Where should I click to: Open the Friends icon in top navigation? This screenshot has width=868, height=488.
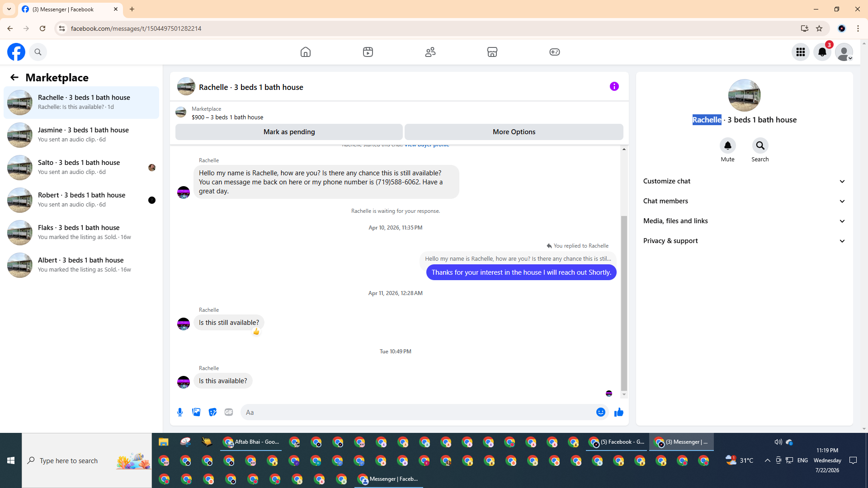pyautogui.click(x=430, y=52)
